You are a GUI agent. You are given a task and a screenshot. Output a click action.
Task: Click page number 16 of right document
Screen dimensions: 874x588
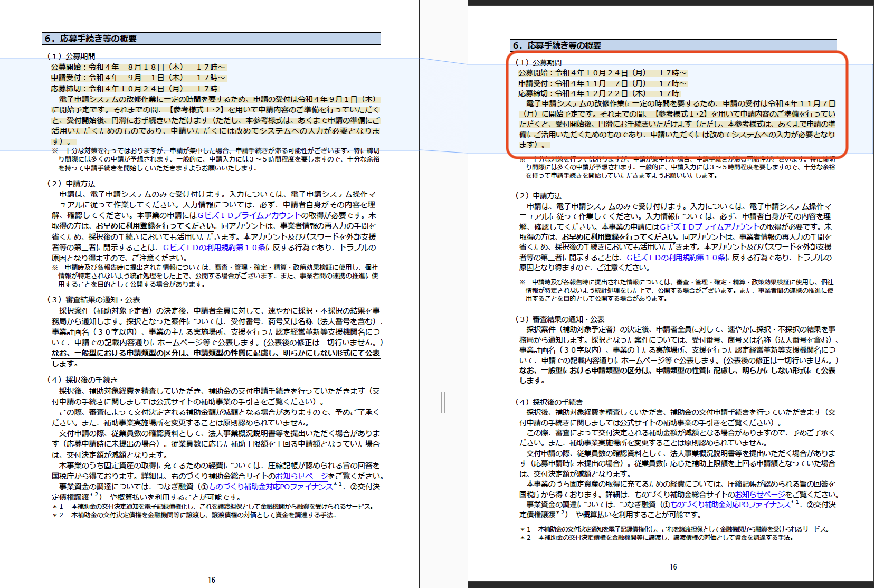673,567
